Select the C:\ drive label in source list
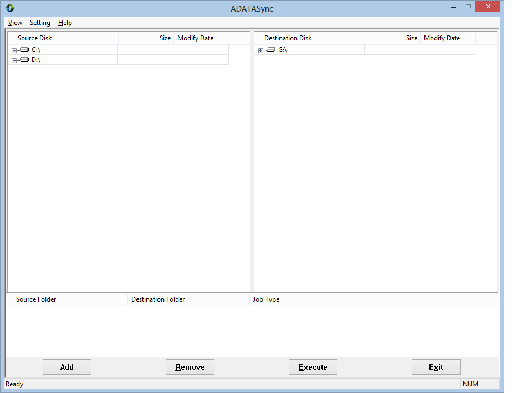532x393 pixels. point(36,50)
